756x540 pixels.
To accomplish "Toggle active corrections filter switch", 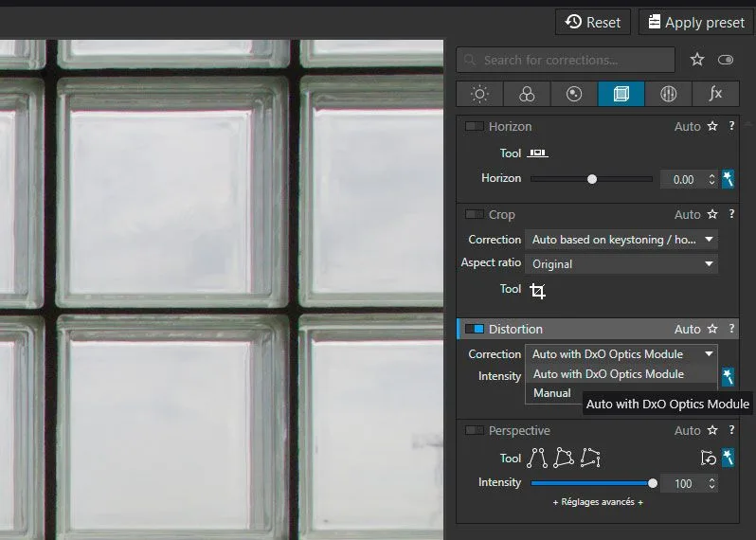I will click(726, 60).
